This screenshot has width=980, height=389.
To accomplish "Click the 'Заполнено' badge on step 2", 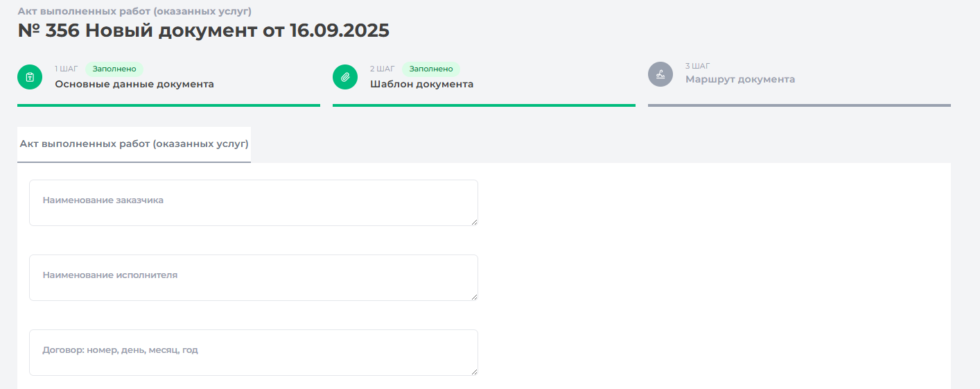I will click(430, 69).
